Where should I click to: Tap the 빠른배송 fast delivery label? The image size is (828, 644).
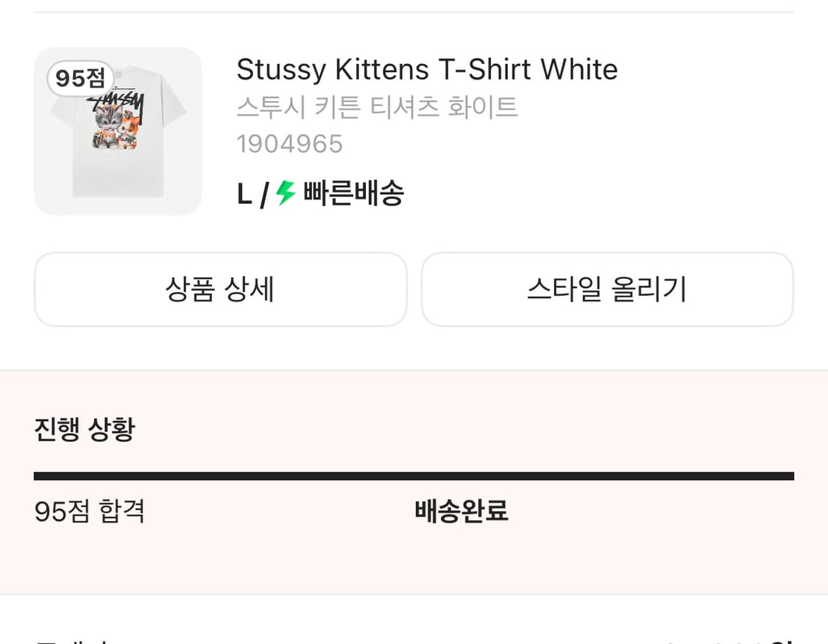(x=353, y=194)
